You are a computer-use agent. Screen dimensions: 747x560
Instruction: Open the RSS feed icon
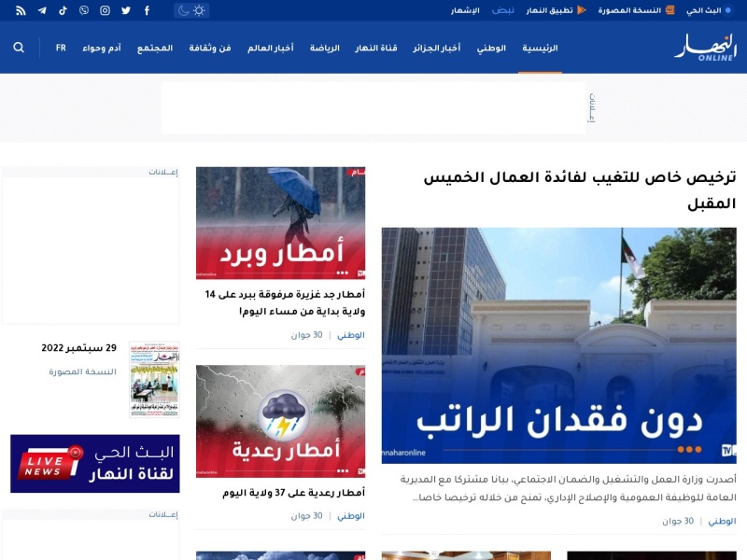point(21,10)
